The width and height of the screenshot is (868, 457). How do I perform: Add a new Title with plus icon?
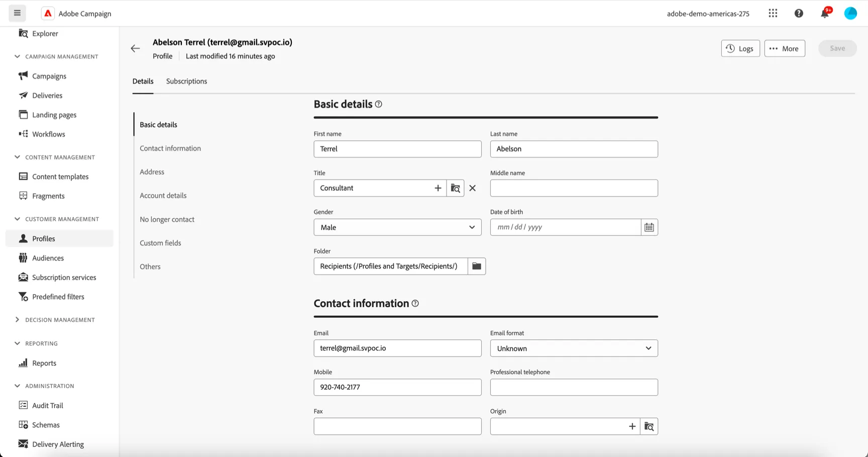(x=438, y=188)
